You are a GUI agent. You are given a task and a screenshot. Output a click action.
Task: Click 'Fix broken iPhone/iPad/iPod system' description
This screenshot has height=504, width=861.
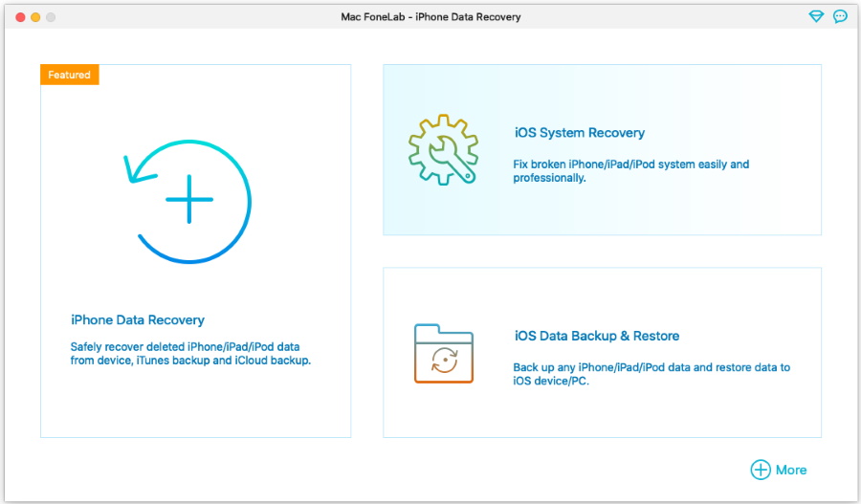click(x=631, y=171)
